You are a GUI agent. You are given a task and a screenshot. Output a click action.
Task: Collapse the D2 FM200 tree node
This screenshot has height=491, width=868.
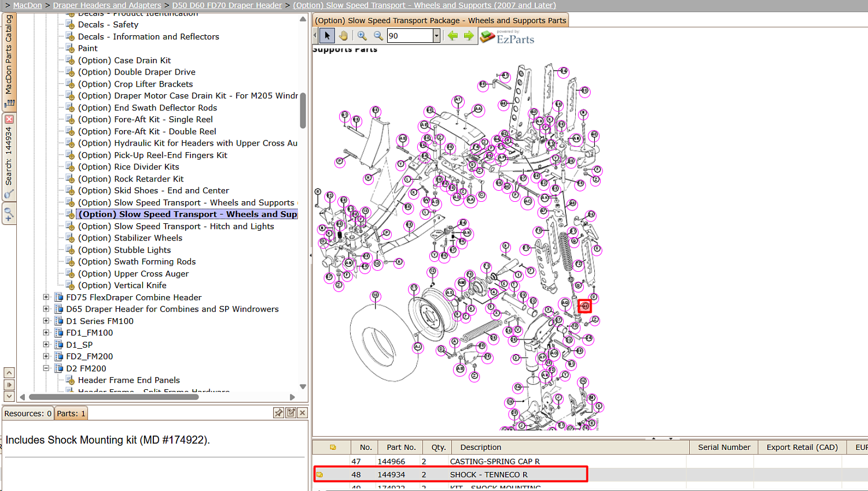click(46, 368)
